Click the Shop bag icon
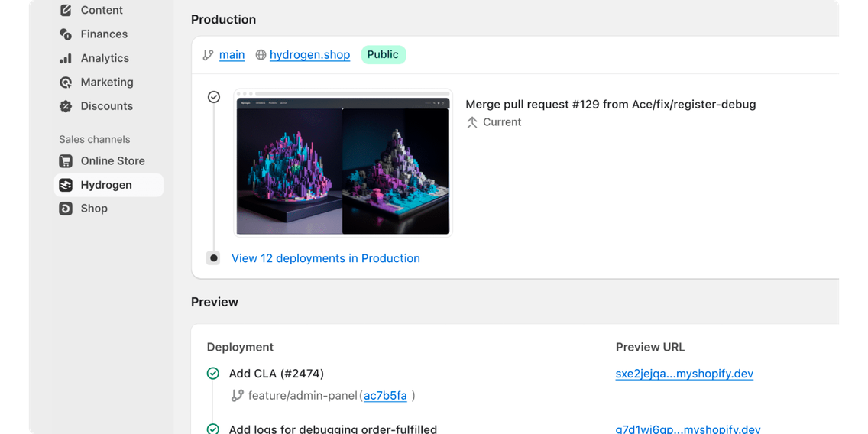 tap(66, 209)
